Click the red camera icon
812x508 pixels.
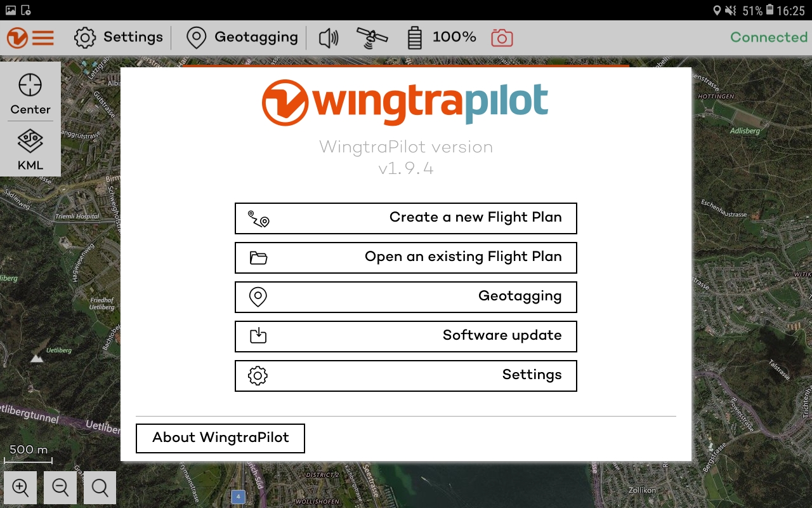pyautogui.click(x=502, y=38)
